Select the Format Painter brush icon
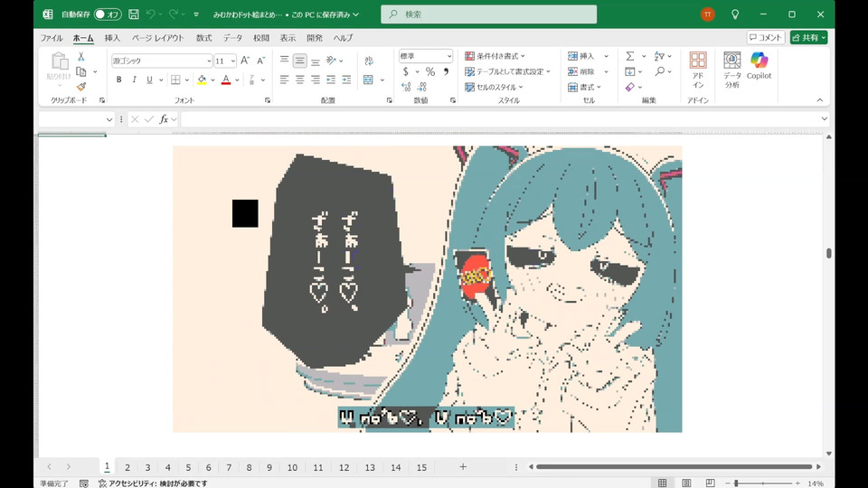 tap(81, 87)
